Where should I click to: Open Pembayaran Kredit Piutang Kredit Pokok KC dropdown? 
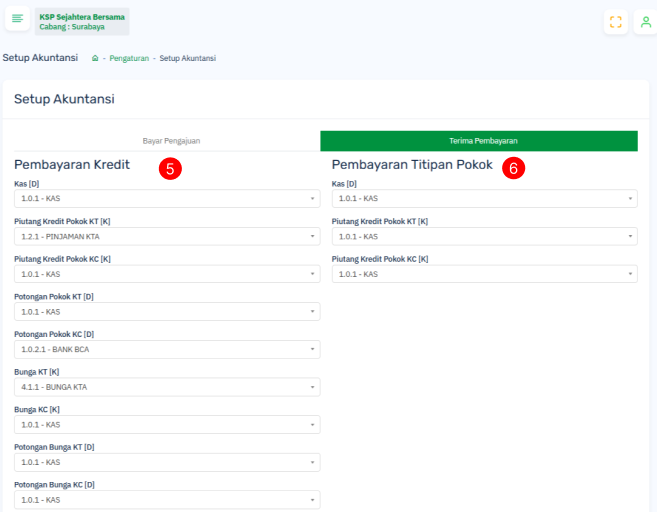point(167,274)
